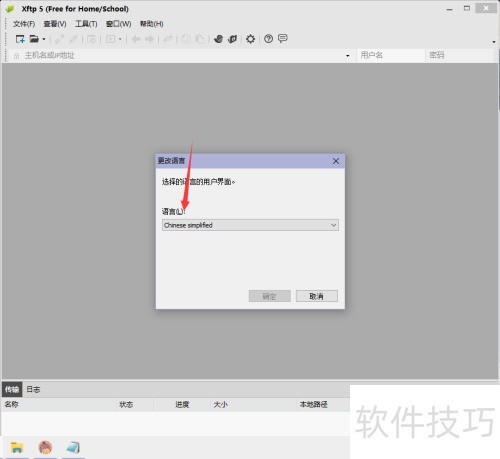
Task: Open the 工具(T) menu
Action: coord(86,24)
